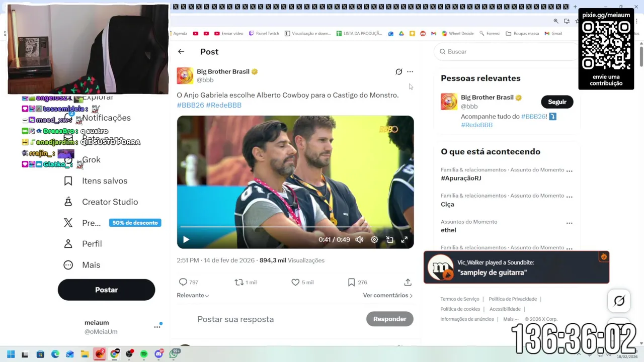Bookmark the post with 276 saves
This screenshot has width=644, height=362.
pyautogui.click(x=351, y=282)
